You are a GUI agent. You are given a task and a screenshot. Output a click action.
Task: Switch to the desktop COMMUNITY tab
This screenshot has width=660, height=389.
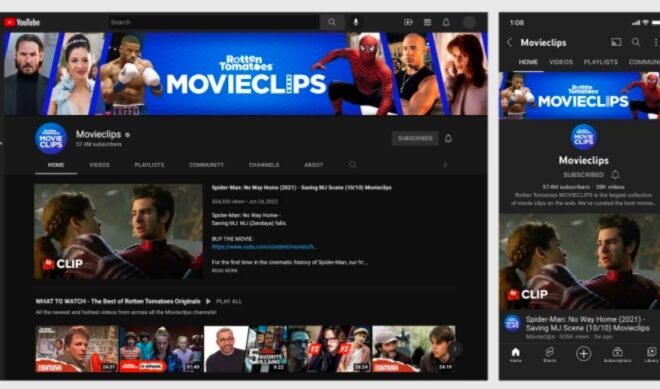click(x=206, y=165)
